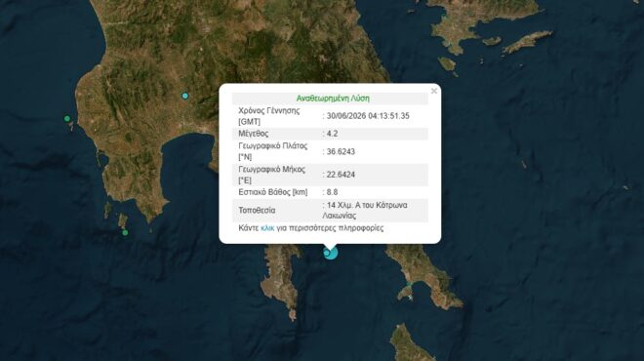The image size is (644, 361).
Task: Click the latitude value '36.6243'
Action: click(x=341, y=151)
